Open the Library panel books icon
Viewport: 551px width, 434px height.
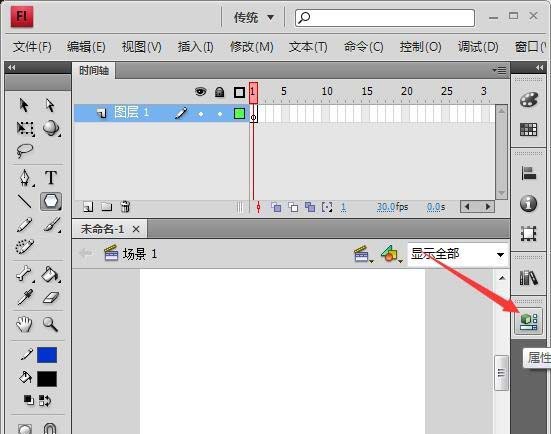coord(529,278)
